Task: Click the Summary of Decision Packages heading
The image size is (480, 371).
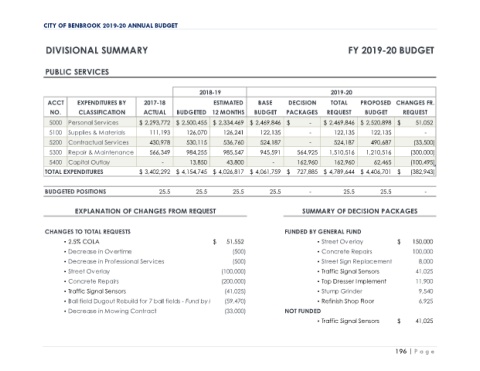Action: point(360,211)
